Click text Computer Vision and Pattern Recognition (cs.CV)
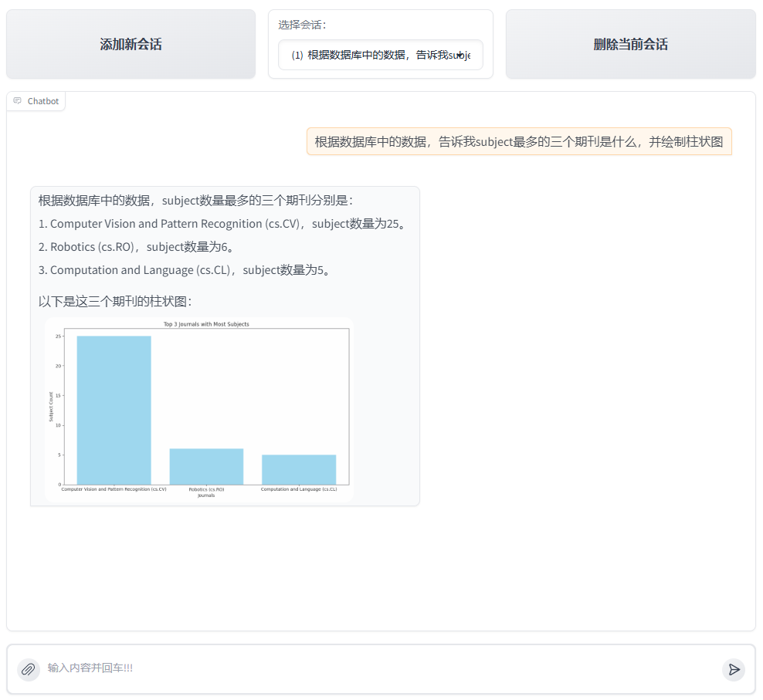 click(175, 224)
